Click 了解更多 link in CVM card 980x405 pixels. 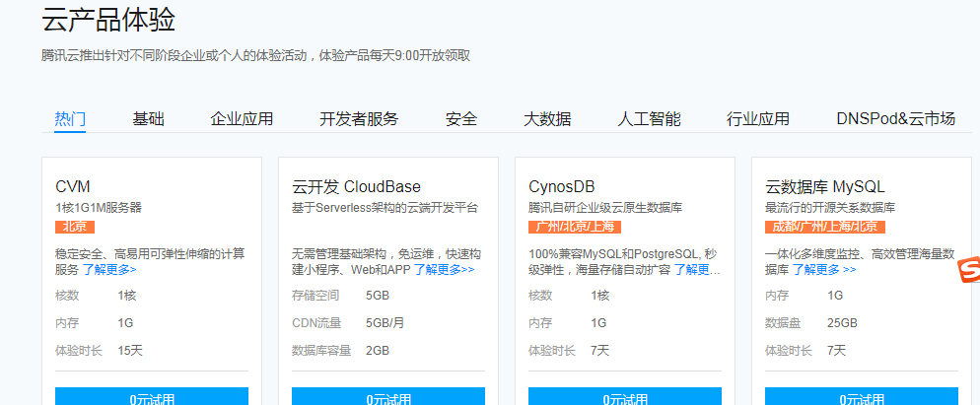(109, 270)
